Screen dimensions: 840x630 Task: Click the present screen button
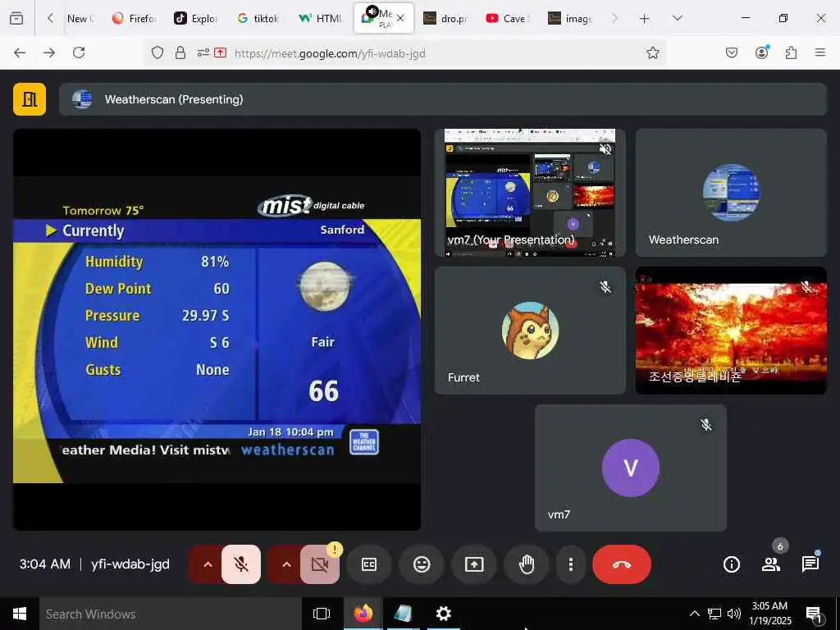(474, 564)
